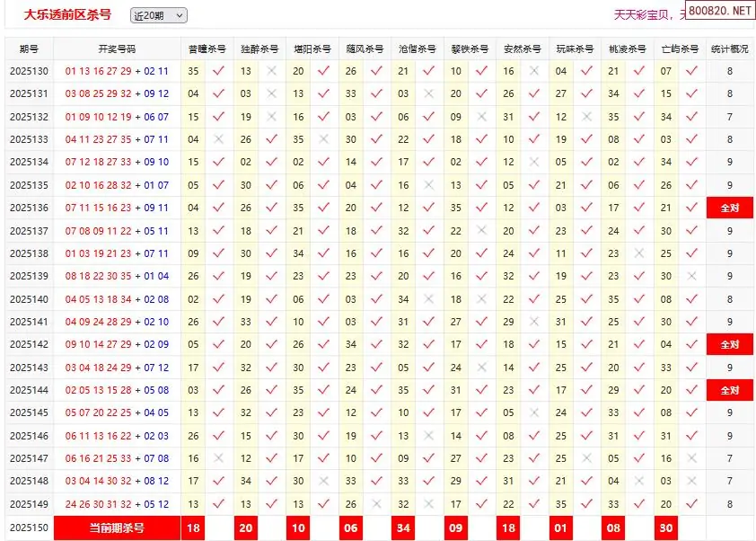Click the 开奖号码 column header

[117, 49]
